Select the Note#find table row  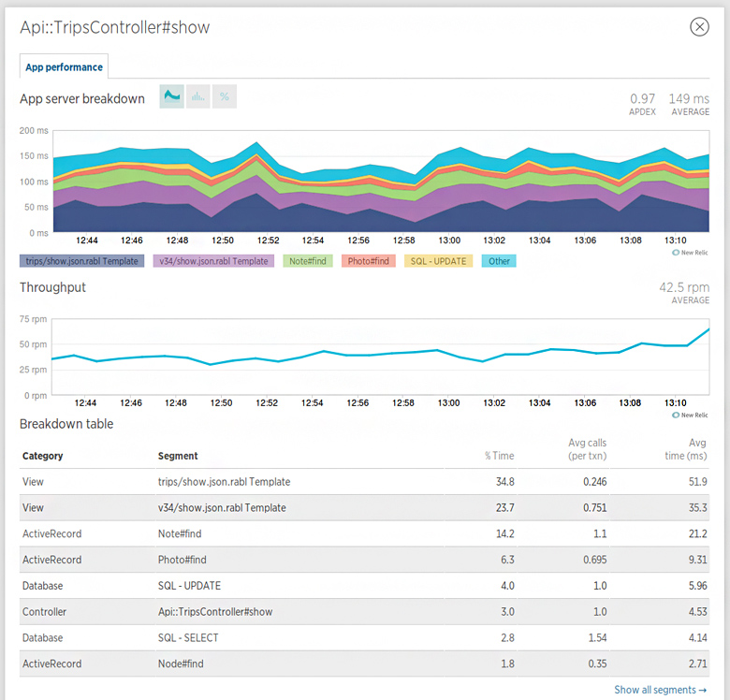[365, 533]
